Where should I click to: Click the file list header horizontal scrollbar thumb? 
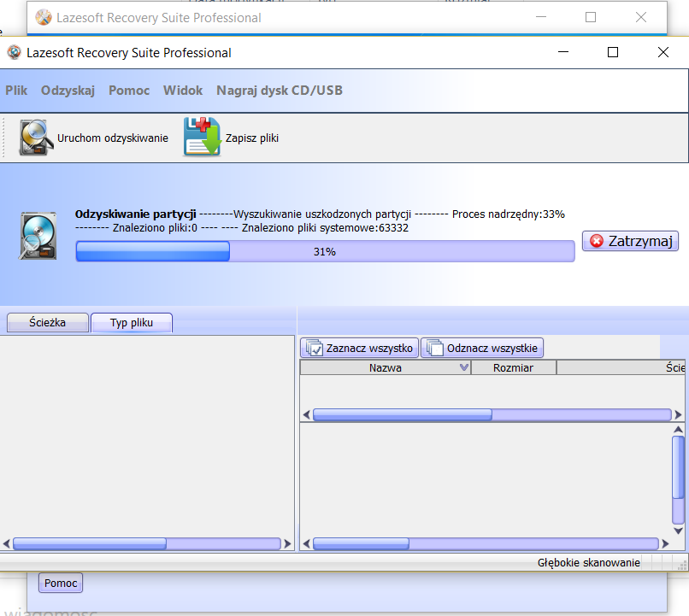[402, 414]
